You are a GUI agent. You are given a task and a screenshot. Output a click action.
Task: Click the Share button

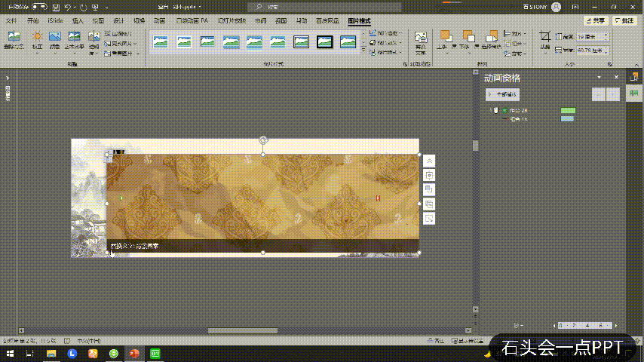coord(596,20)
